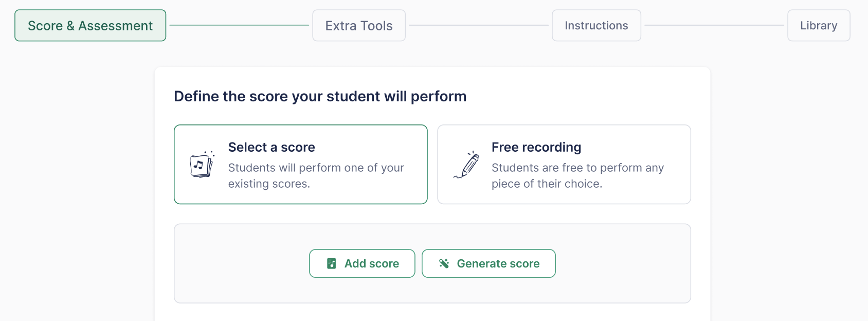Viewport: 868px width, 321px height.
Task: Click the sheet music stack icon
Action: pyautogui.click(x=202, y=165)
